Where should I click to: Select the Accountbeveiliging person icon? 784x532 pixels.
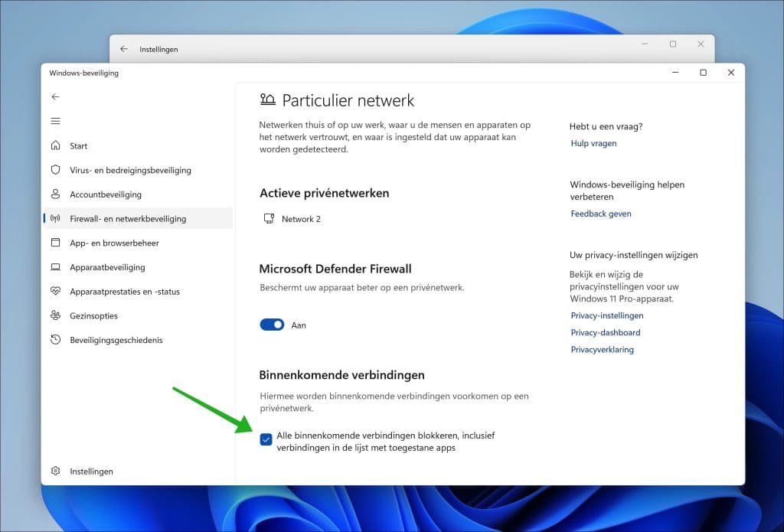pyautogui.click(x=55, y=194)
